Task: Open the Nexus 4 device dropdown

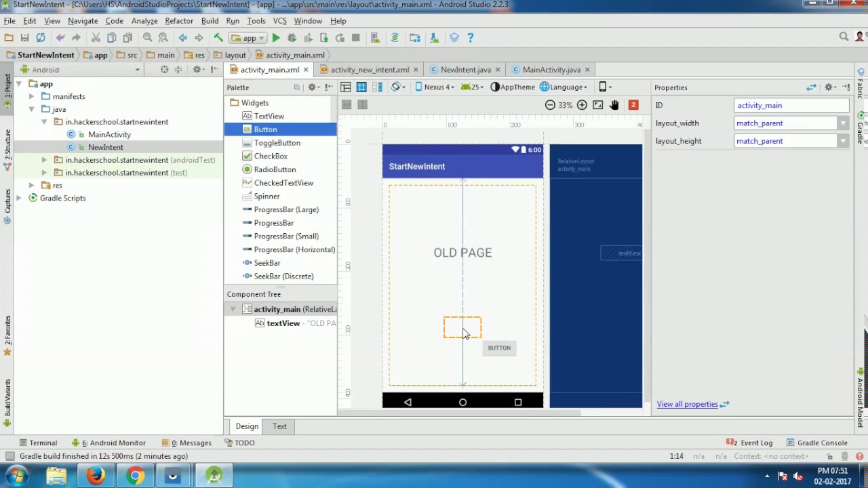Action: point(434,87)
